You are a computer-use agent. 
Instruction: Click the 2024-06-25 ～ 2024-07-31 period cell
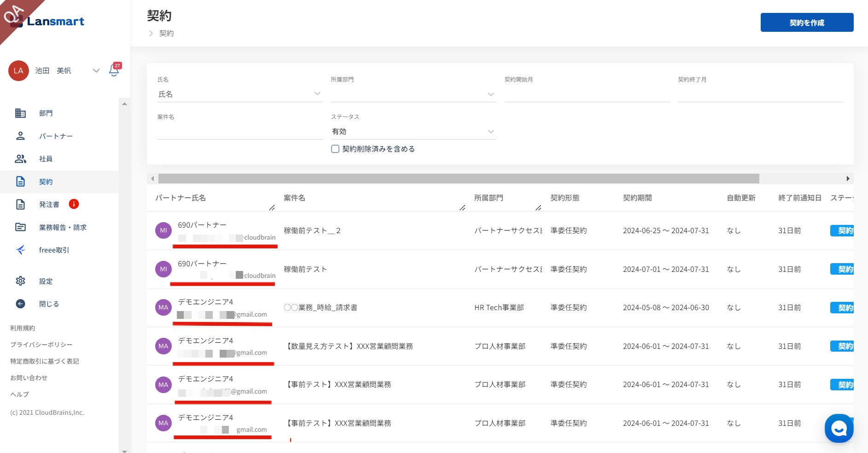[666, 230]
